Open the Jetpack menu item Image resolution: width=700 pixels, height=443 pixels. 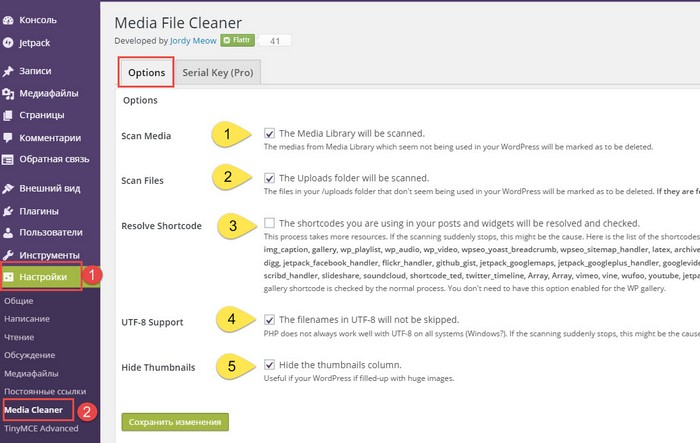point(34,43)
